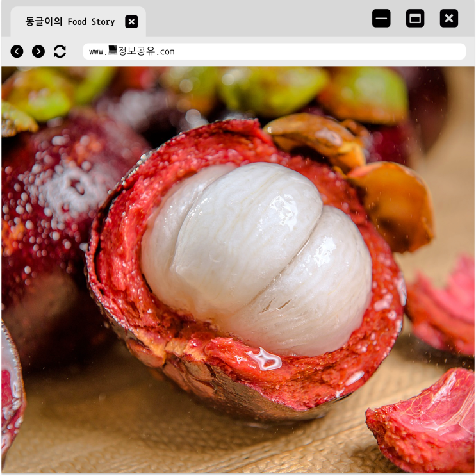The image size is (476, 476).
Task: Minimize the browser window
Action: [x=381, y=18]
